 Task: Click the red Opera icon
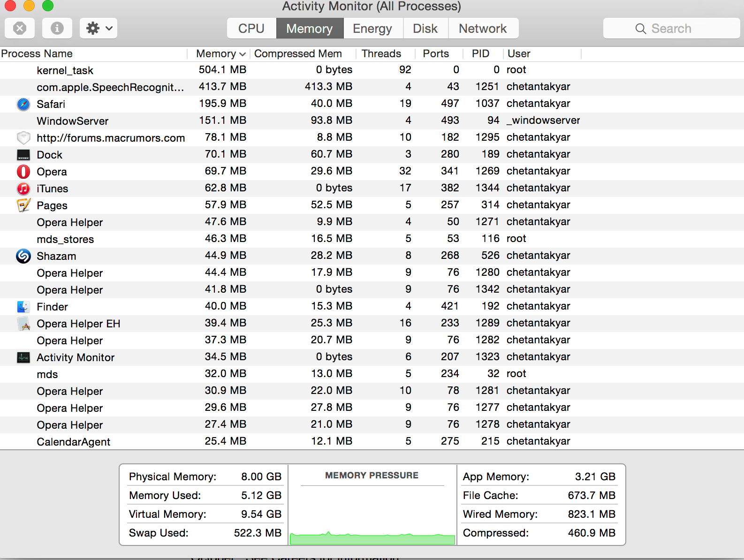[x=23, y=172]
